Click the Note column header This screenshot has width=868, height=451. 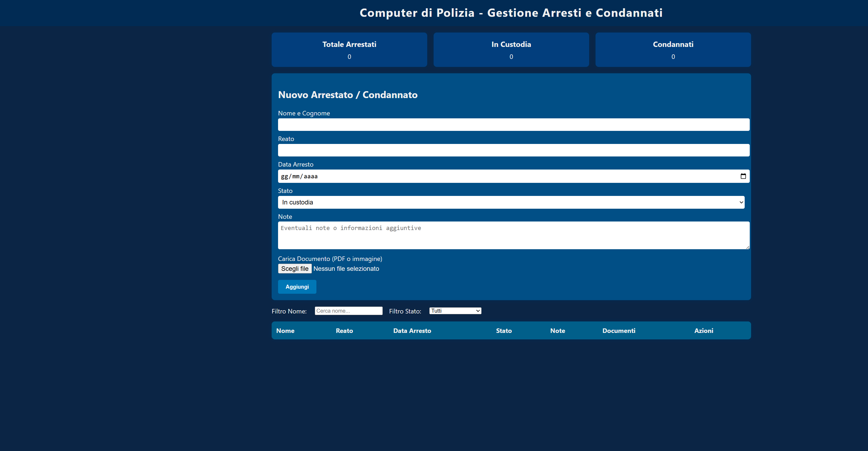558,331
